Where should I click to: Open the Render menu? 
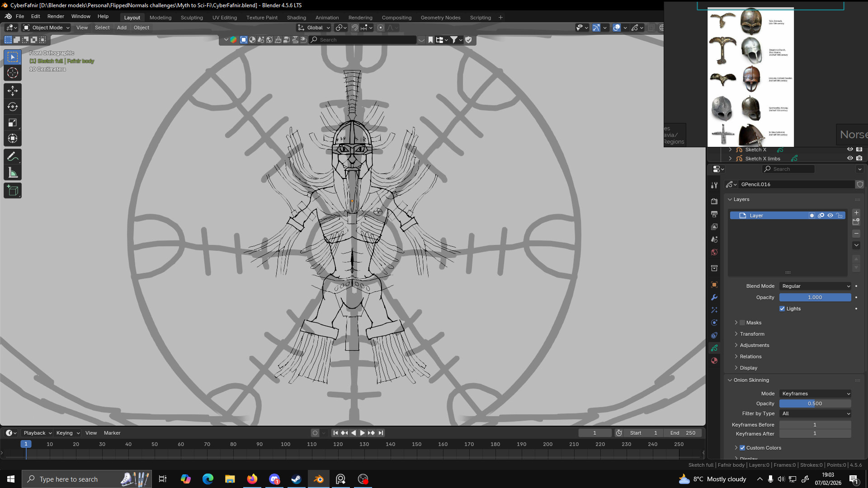click(56, 16)
